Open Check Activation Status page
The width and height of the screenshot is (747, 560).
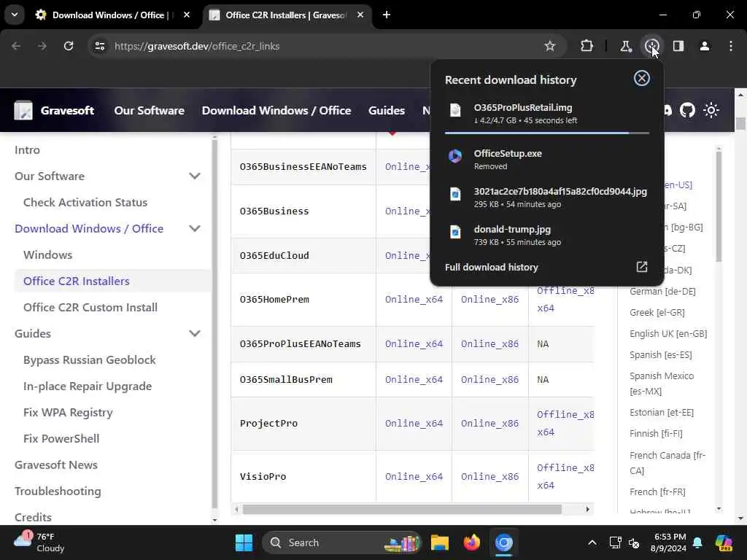[85, 202]
